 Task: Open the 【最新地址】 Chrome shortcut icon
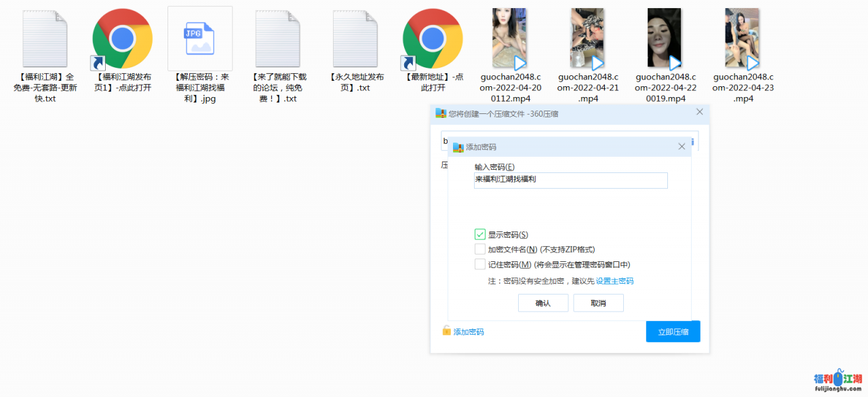point(432,39)
